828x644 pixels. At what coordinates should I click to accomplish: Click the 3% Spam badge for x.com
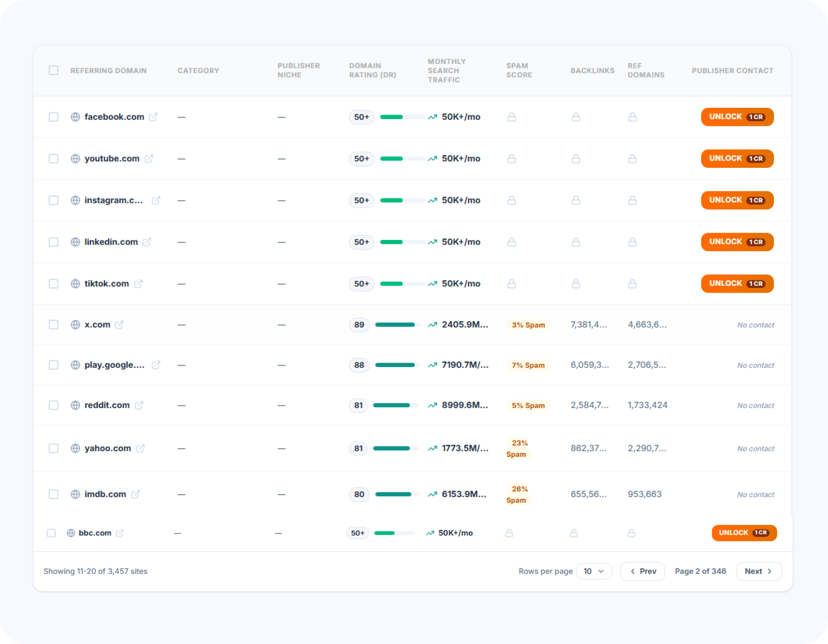point(528,325)
